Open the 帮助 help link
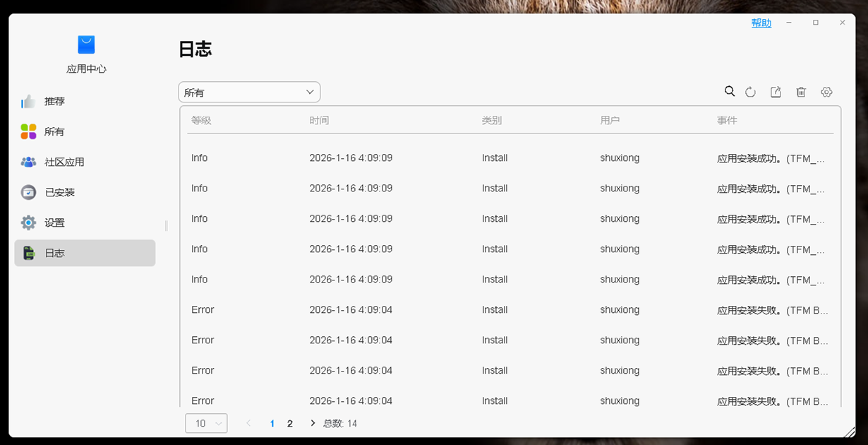The width and height of the screenshot is (868, 445). [761, 23]
